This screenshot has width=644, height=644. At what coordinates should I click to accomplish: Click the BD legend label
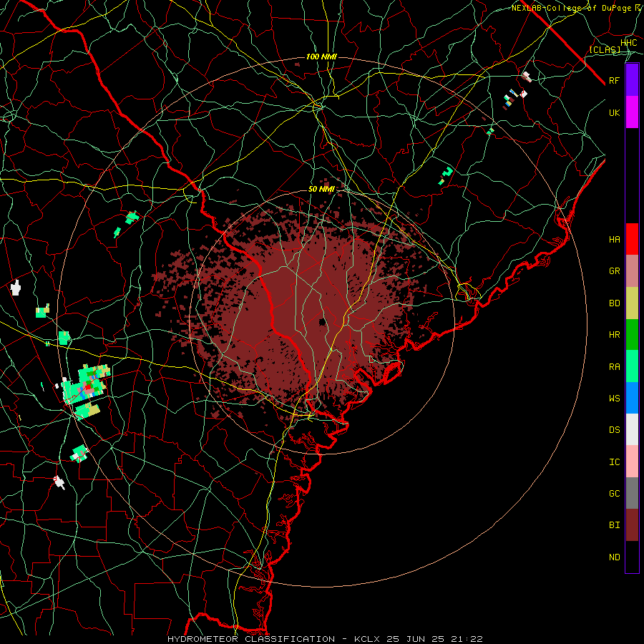pos(615,303)
